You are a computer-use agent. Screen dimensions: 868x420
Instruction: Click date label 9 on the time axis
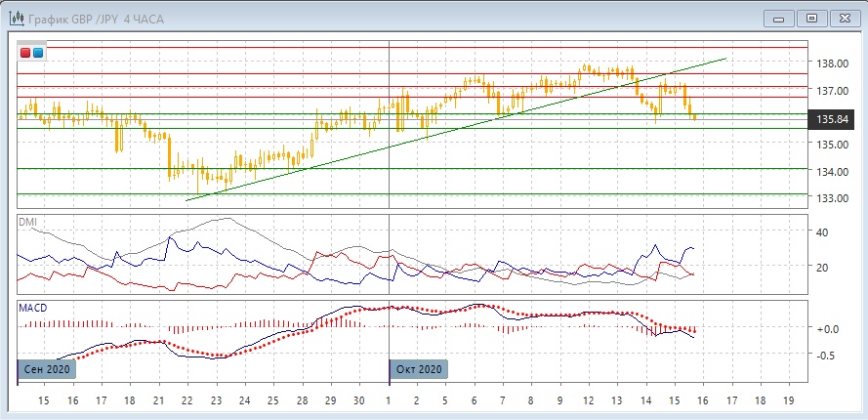(560, 400)
